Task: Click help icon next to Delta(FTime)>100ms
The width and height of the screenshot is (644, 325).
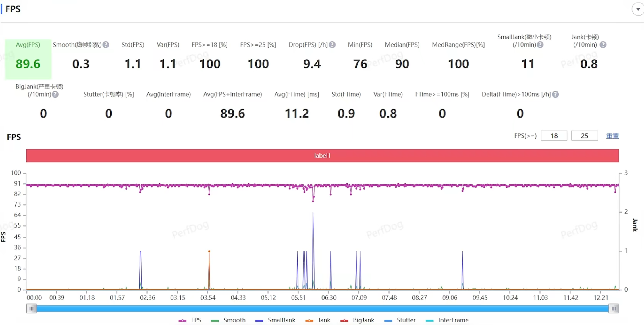Action: coord(556,94)
